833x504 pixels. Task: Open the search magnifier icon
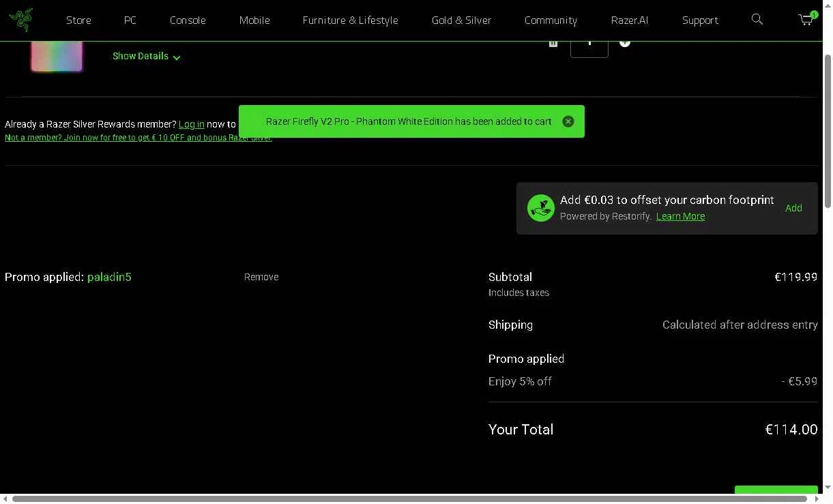[x=757, y=19]
